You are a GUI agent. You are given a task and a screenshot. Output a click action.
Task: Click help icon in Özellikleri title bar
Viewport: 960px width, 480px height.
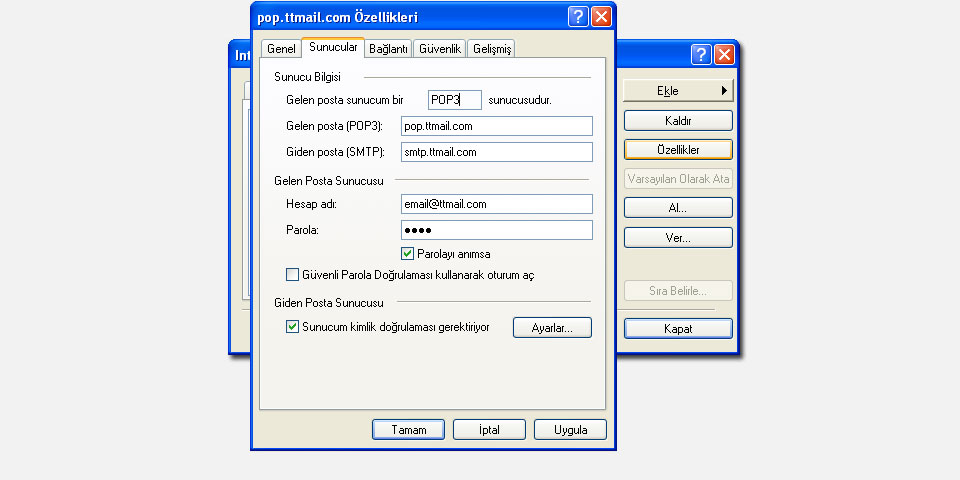click(578, 17)
